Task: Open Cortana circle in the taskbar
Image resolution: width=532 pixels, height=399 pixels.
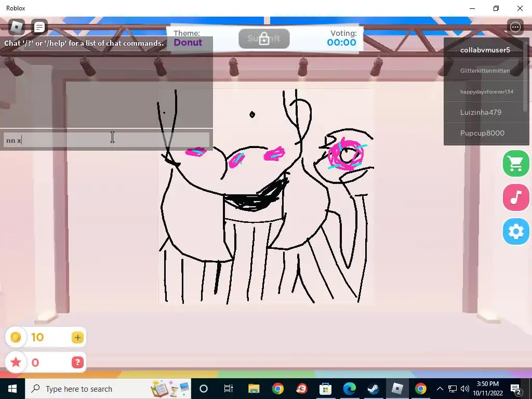Action: coord(204,389)
